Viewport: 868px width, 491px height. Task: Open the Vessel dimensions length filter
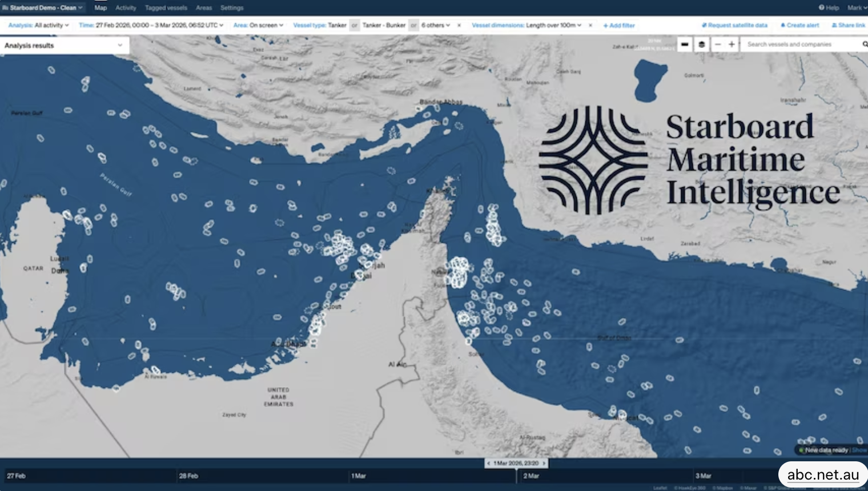(527, 25)
